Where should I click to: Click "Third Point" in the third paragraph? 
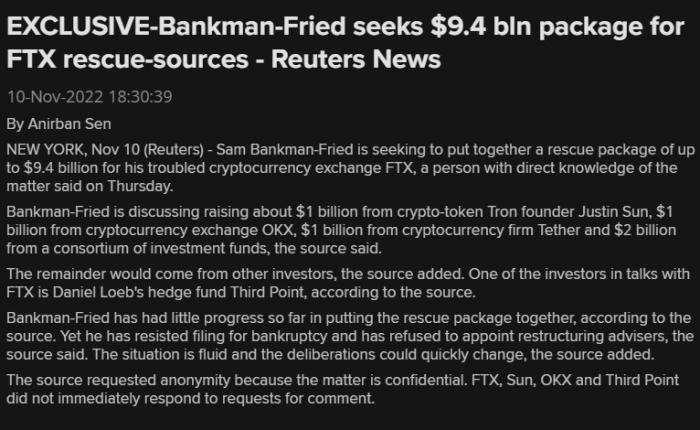coord(268,292)
